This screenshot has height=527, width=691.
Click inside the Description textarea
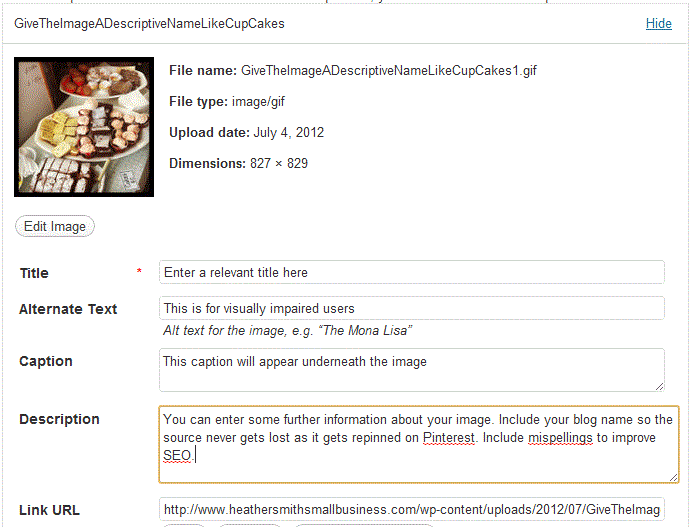point(419,445)
